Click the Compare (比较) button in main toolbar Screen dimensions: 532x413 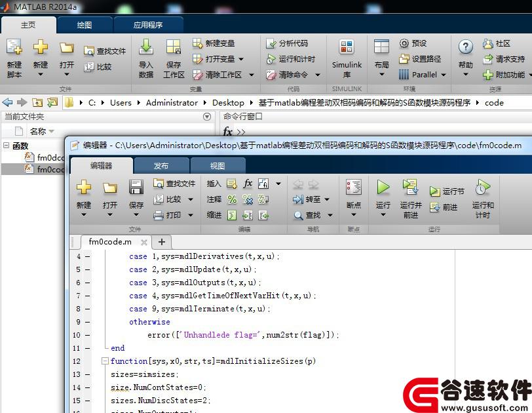click(98, 67)
